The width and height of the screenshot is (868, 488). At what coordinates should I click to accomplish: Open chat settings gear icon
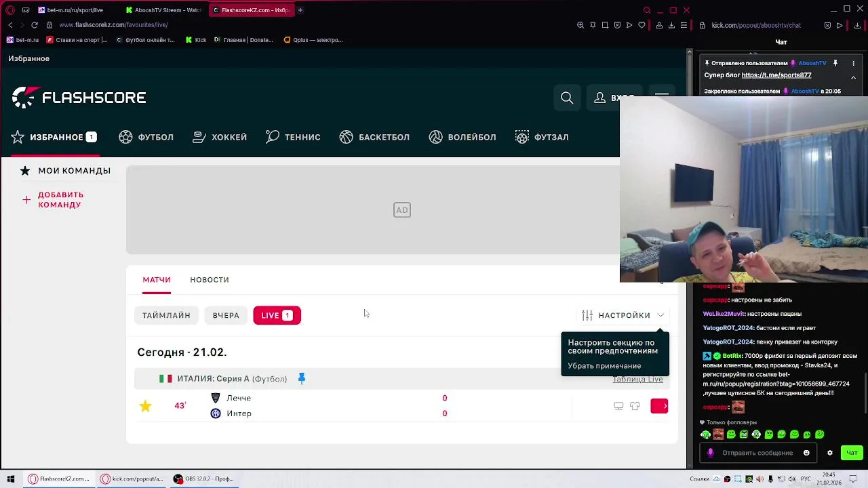coord(829,453)
